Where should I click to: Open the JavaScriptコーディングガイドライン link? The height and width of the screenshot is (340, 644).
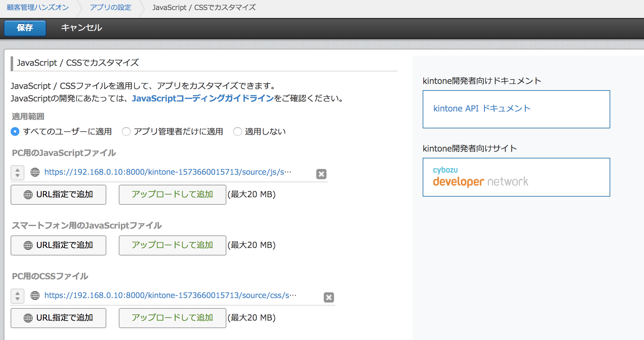(203, 98)
